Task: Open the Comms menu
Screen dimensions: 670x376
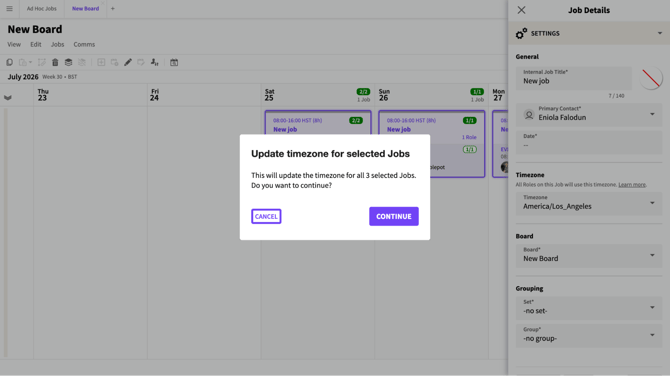Action: (x=84, y=44)
